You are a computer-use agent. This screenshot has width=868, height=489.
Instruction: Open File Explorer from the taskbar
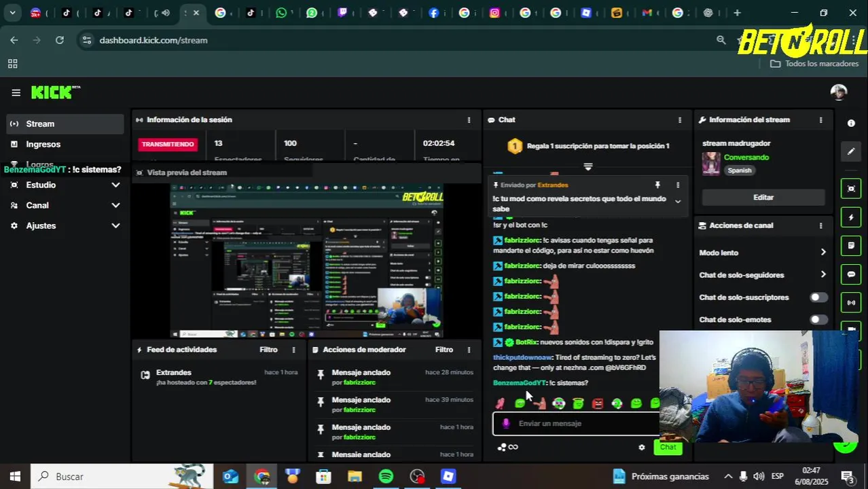tap(355, 477)
